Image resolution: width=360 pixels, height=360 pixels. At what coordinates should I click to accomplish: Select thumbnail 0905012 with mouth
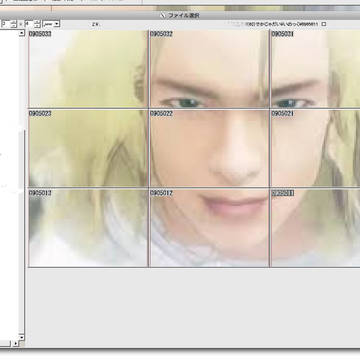tap(209, 228)
